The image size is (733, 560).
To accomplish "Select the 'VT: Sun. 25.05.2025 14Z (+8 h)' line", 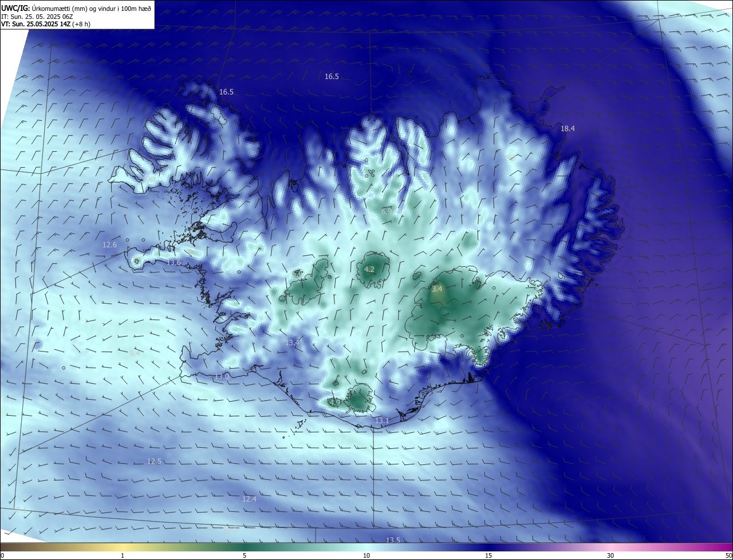I will [x=46, y=24].
